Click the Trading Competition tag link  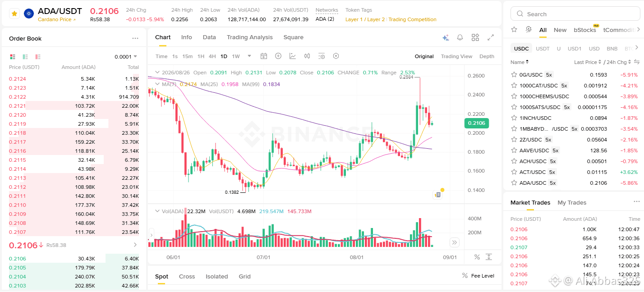point(413,20)
